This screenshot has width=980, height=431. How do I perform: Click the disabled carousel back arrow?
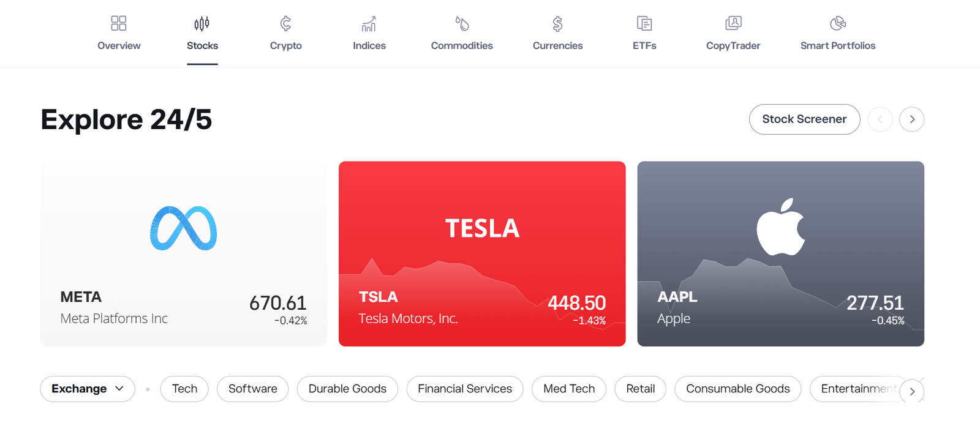tap(880, 119)
